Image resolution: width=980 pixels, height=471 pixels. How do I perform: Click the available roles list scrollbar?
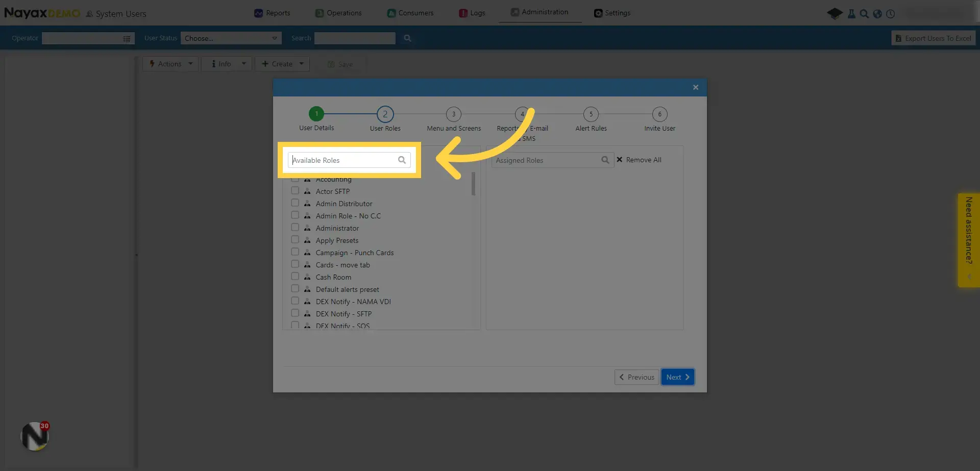pyautogui.click(x=473, y=184)
